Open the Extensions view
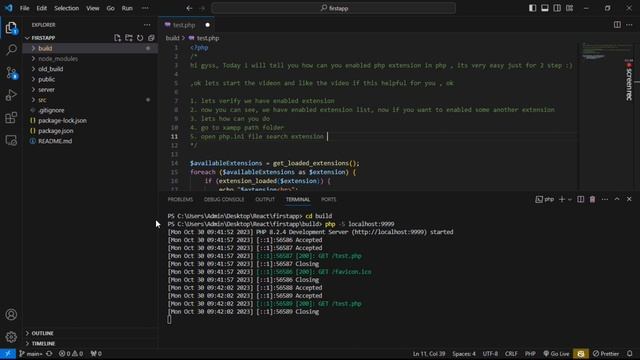The width and height of the screenshot is (640, 360). (11, 118)
